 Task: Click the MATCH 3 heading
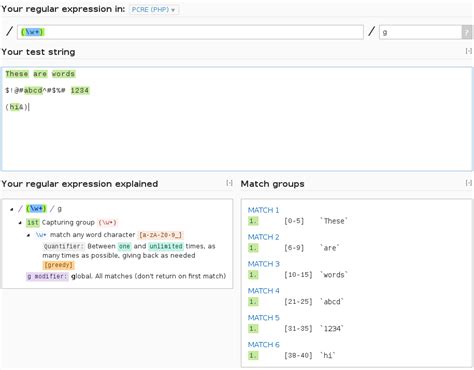click(264, 264)
